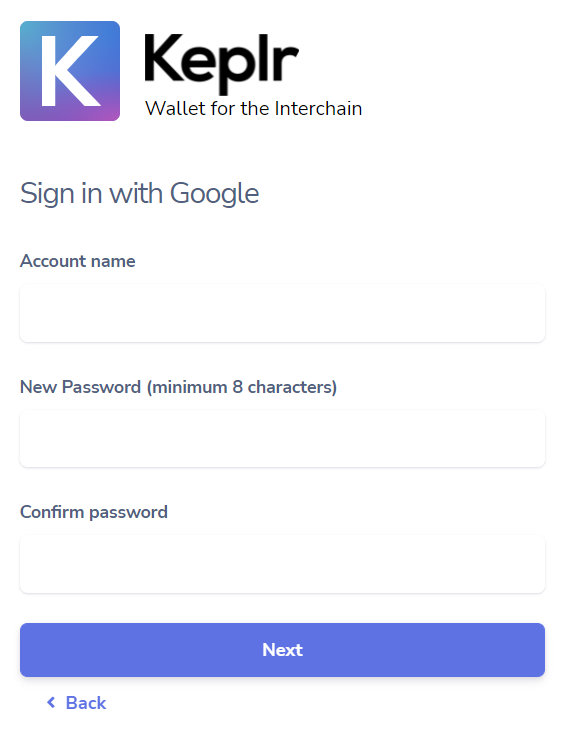
Task: Click the word 'Google' in heading
Action: coord(214,194)
